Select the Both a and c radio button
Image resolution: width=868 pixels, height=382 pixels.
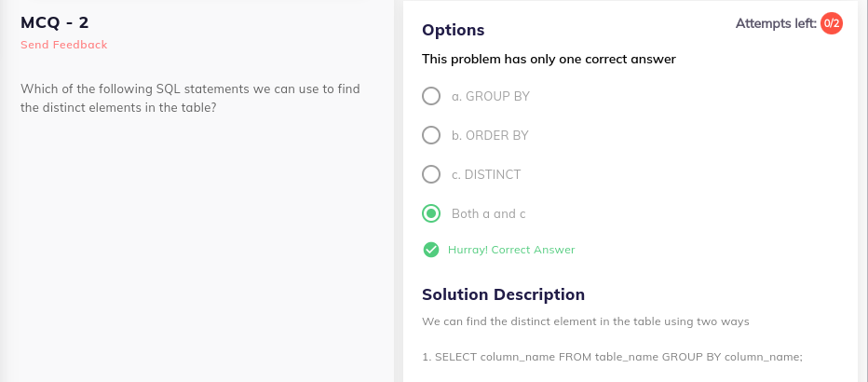tap(430, 213)
